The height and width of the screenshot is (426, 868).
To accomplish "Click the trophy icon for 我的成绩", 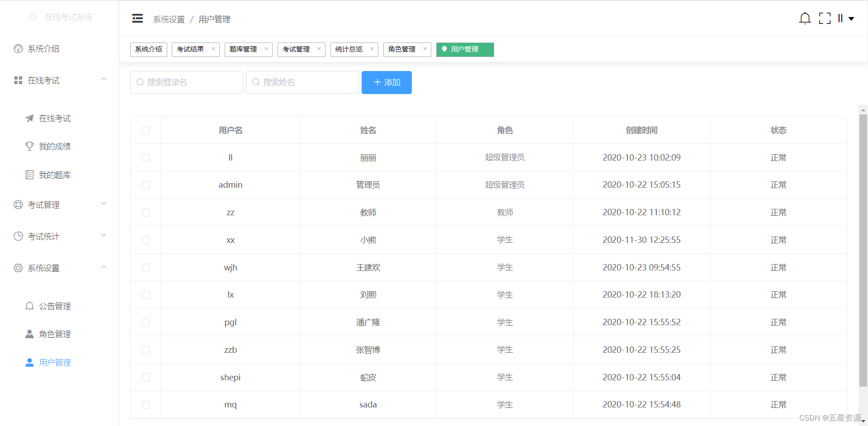I will (x=29, y=147).
